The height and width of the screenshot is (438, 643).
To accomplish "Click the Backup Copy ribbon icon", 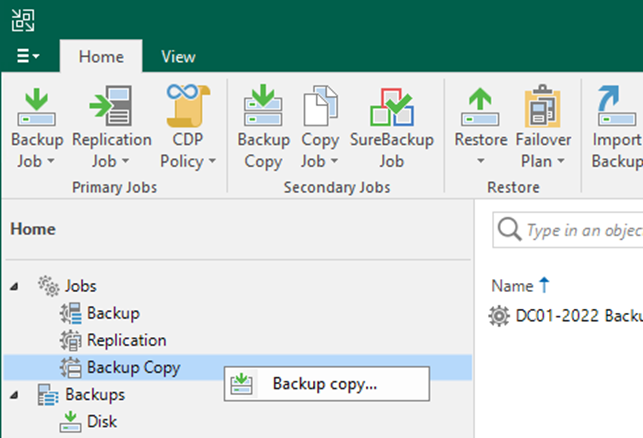I will coord(263,105).
